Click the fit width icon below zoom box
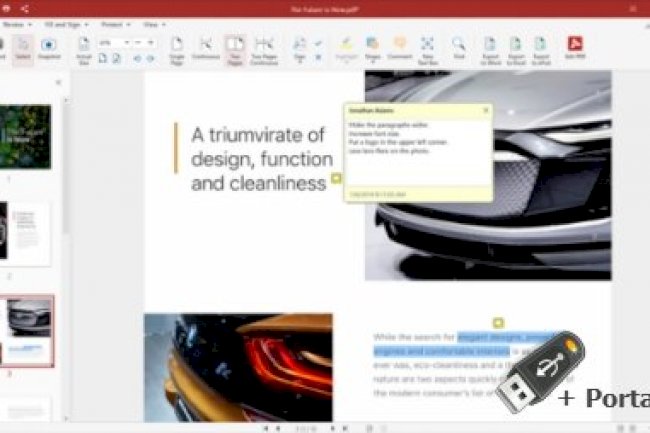Screen dimensions: 650x433 click(116, 58)
